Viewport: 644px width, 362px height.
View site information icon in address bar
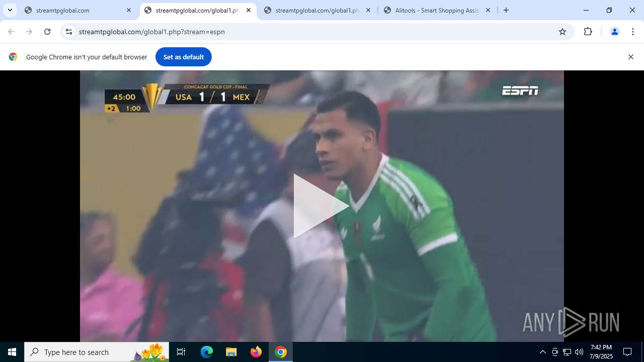click(x=69, y=32)
